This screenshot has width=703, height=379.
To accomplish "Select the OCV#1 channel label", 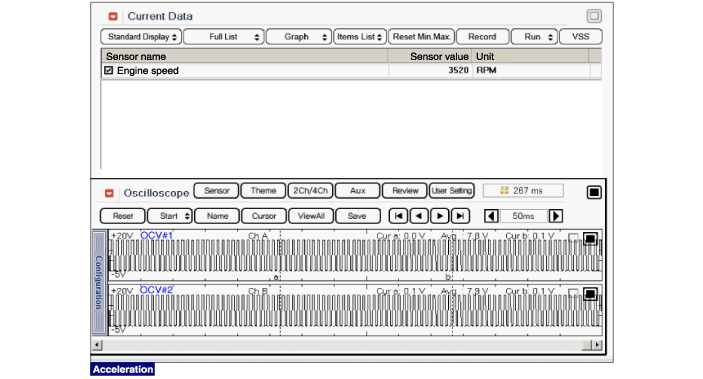I will pyautogui.click(x=156, y=235).
